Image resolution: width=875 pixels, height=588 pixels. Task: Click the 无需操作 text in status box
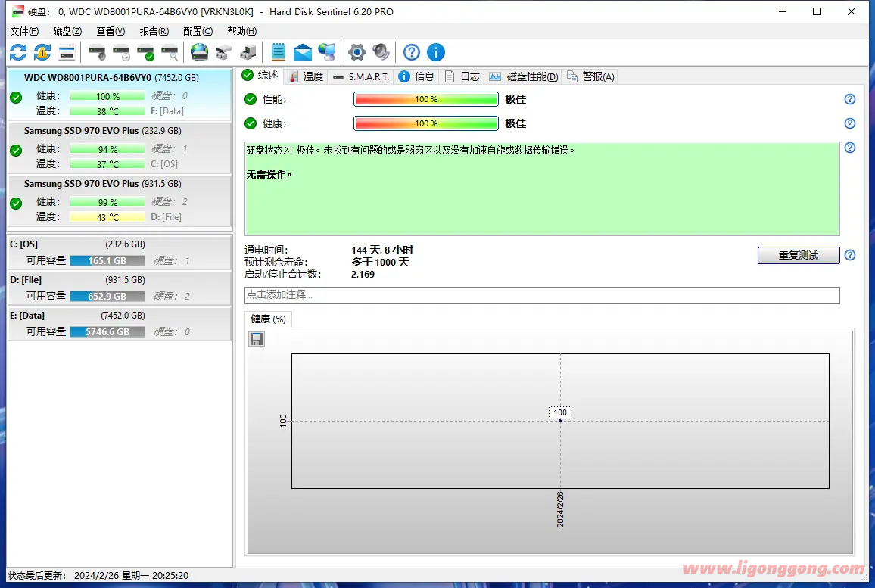click(269, 175)
